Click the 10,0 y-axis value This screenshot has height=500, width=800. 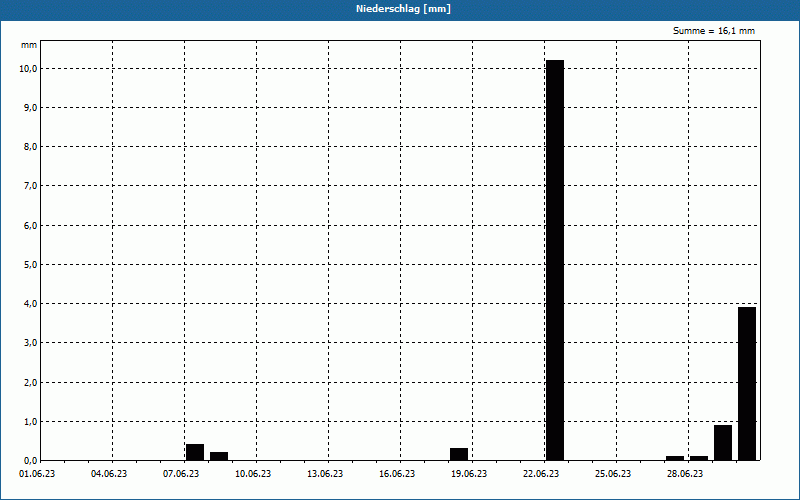pos(28,68)
